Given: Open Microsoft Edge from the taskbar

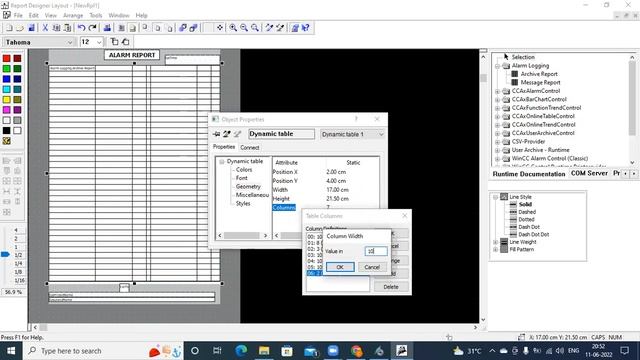Looking at the screenshot, I should (x=241, y=351).
